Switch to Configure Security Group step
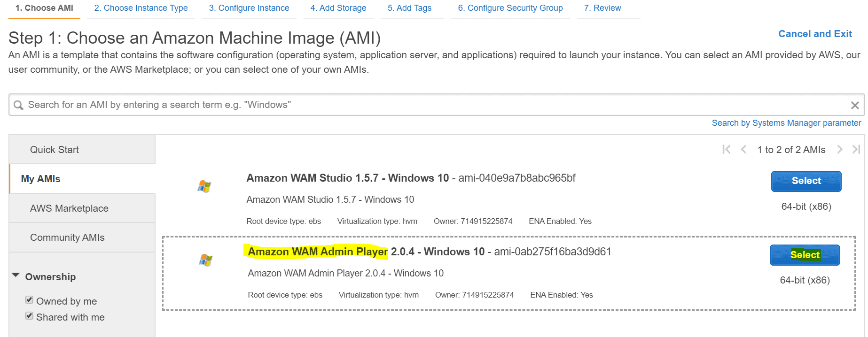Viewport: 868px width, 337px height. [510, 8]
